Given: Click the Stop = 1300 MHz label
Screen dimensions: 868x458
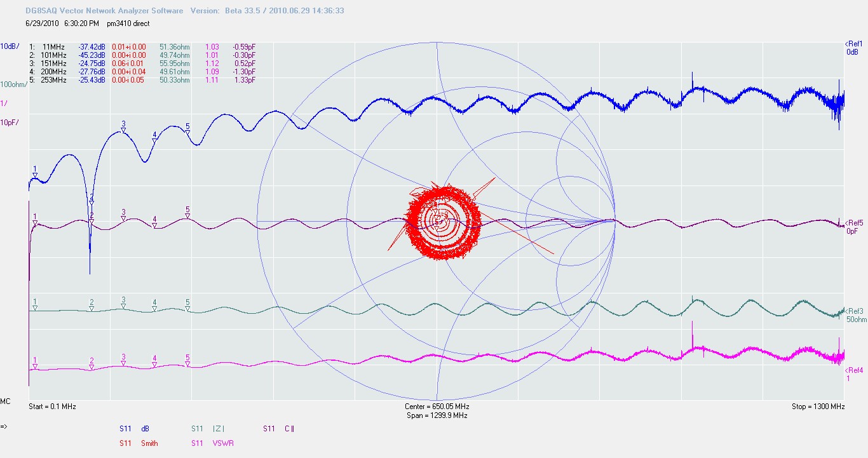Looking at the screenshot, I should coord(818,407).
